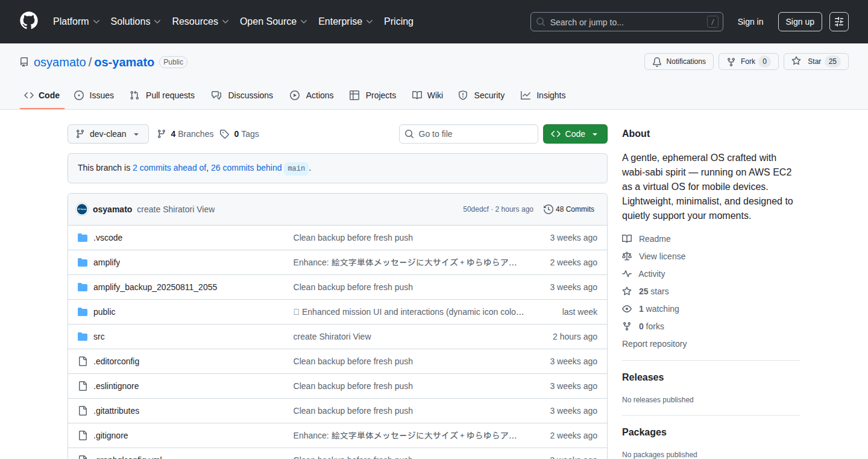Switch to the Pull requests tab

pos(162,95)
